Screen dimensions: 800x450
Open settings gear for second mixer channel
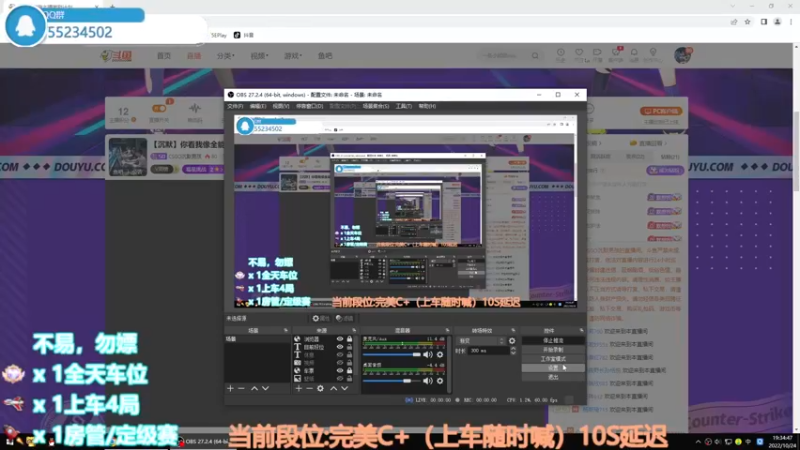pos(440,381)
